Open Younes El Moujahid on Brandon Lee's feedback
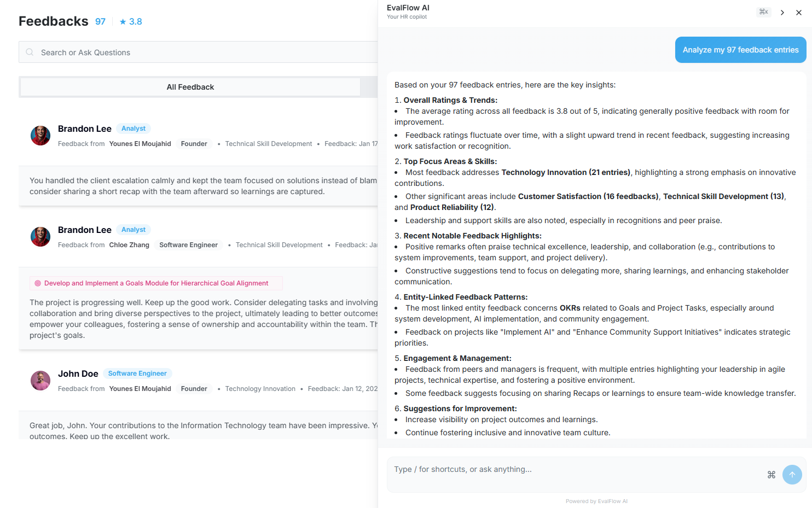 point(140,144)
